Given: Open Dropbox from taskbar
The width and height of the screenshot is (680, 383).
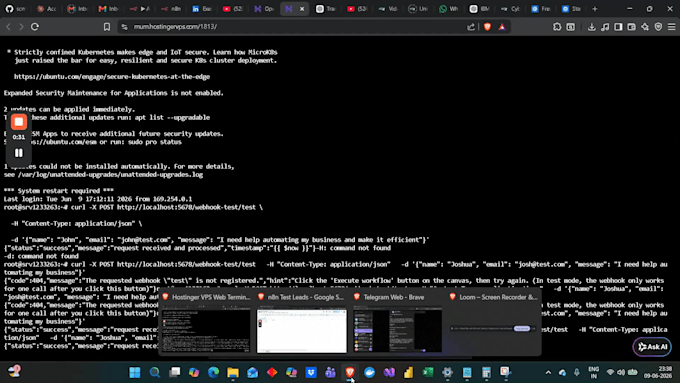Looking at the screenshot, I should 311,372.
